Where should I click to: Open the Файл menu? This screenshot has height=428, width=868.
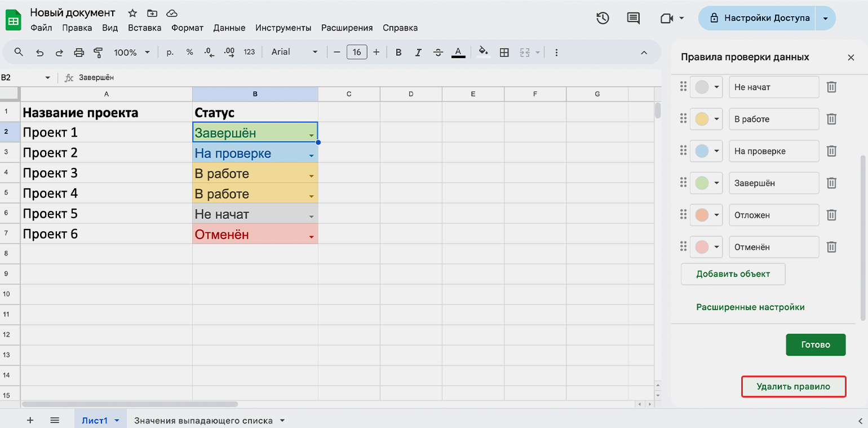41,28
